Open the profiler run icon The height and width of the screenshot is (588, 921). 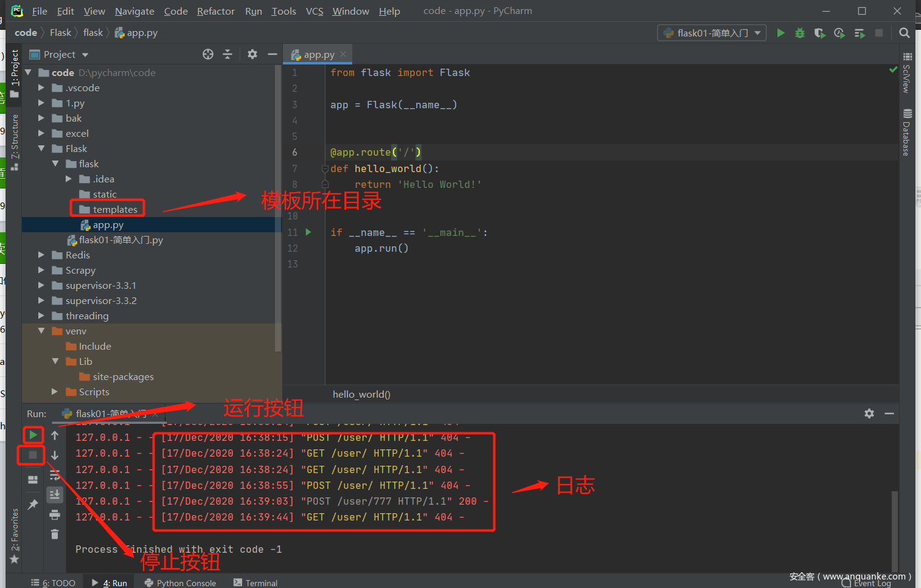coord(839,33)
